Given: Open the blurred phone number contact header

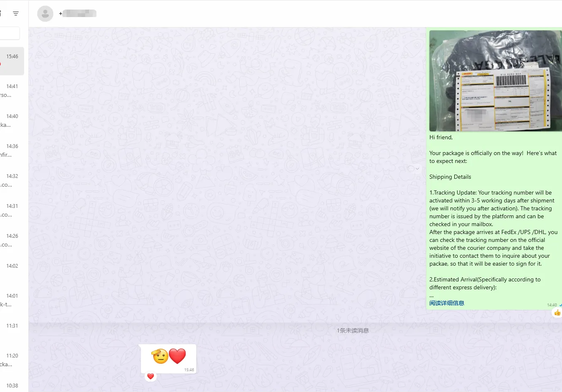Looking at the screenshot, I should pyautogui.click(x=79, y=14).
